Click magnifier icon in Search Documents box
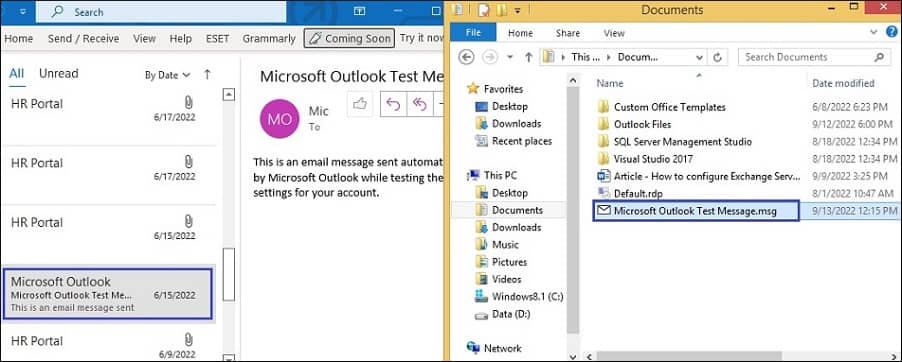902x362 pixels. 879,57
